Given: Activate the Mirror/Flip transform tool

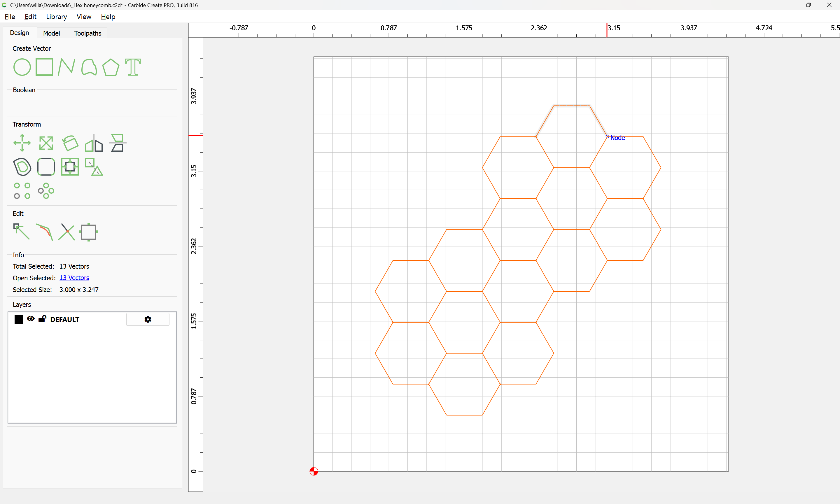Looking at the screenshot, I should coord(94,143).
